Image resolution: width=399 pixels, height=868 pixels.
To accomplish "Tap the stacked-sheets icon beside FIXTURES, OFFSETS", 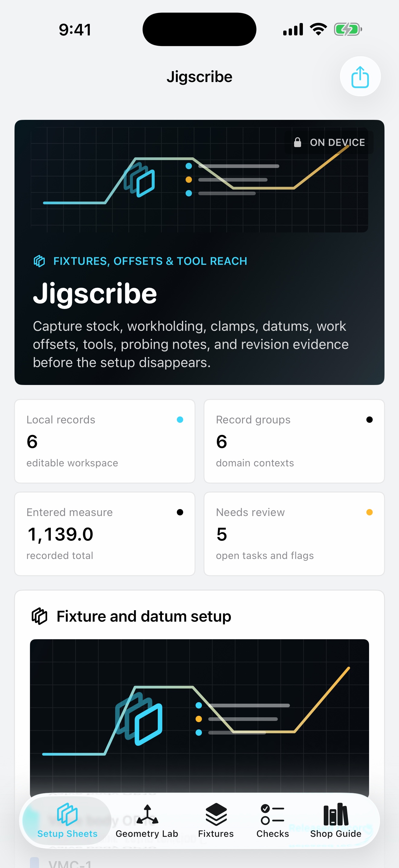I will [39, 261].
